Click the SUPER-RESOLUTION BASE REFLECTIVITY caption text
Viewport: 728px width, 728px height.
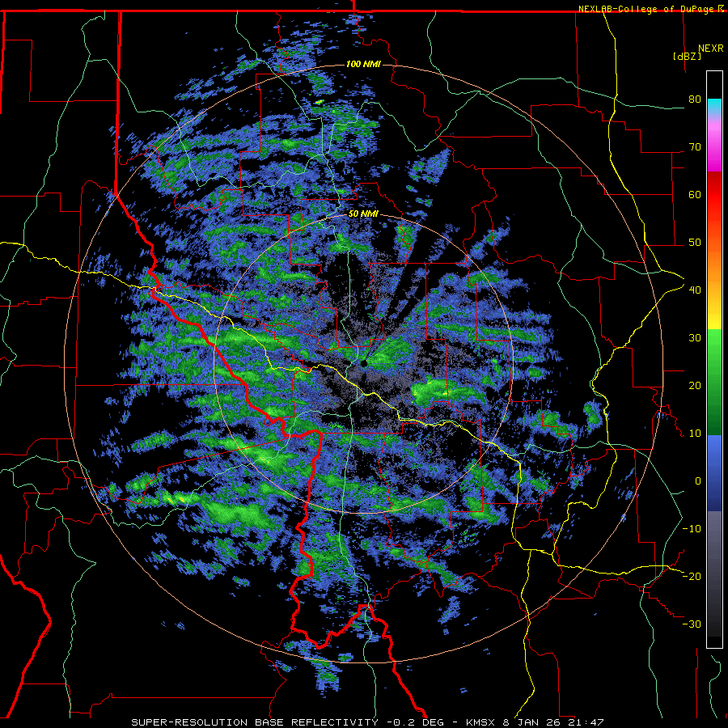pos(255,722)
